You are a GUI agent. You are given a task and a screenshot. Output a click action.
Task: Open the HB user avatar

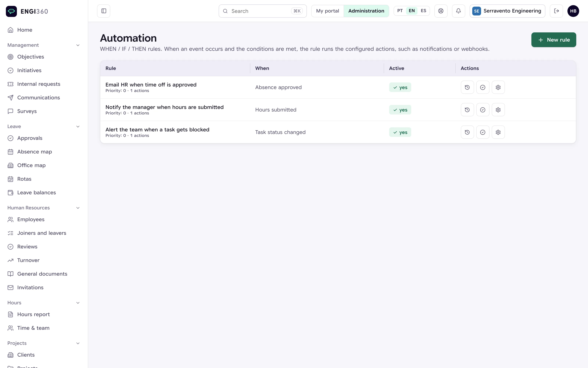(x=573, y=11)
